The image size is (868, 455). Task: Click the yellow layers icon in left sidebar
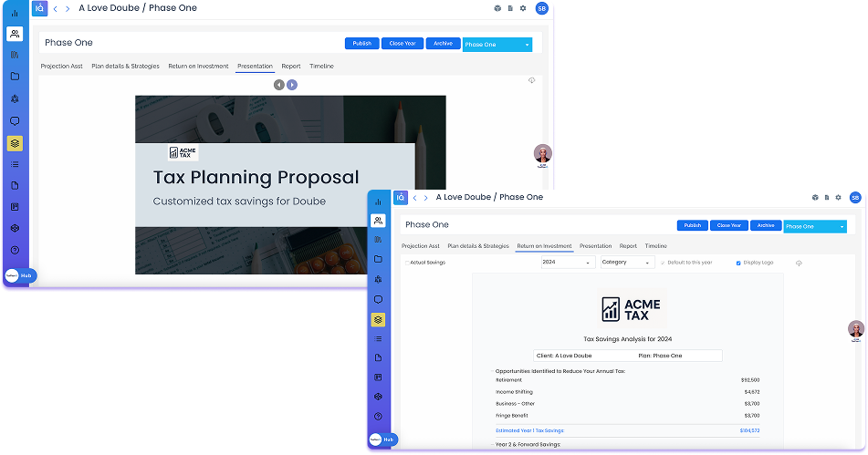[x=15, y=143]
